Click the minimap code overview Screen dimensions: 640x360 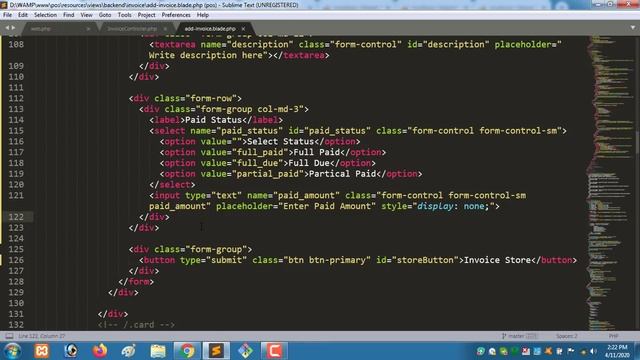pos(610,183)
